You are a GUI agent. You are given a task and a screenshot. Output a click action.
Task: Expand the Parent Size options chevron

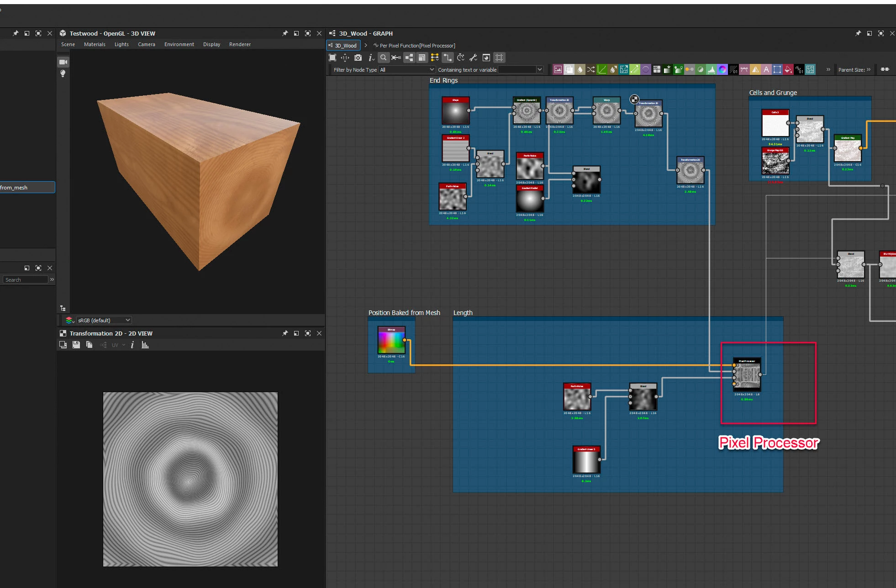(x=869, y=70)
